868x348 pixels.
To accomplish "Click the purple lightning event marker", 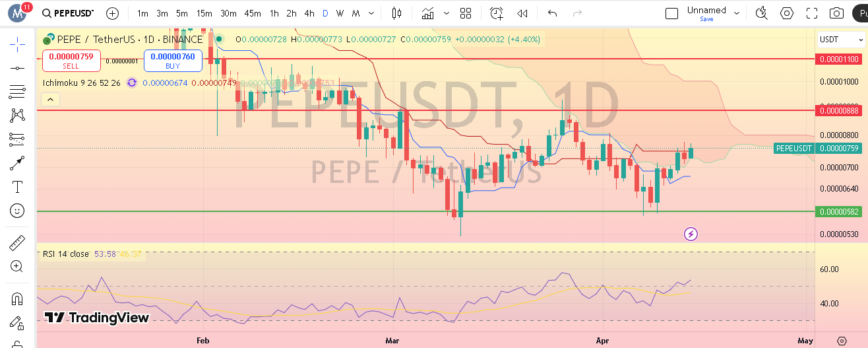I will click(691, 234).
